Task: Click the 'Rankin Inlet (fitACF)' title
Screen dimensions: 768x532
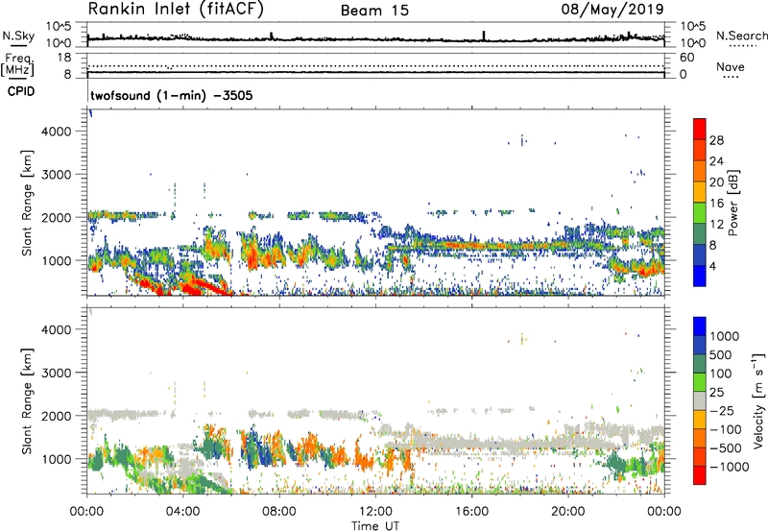Action: [x=176, y=10]
